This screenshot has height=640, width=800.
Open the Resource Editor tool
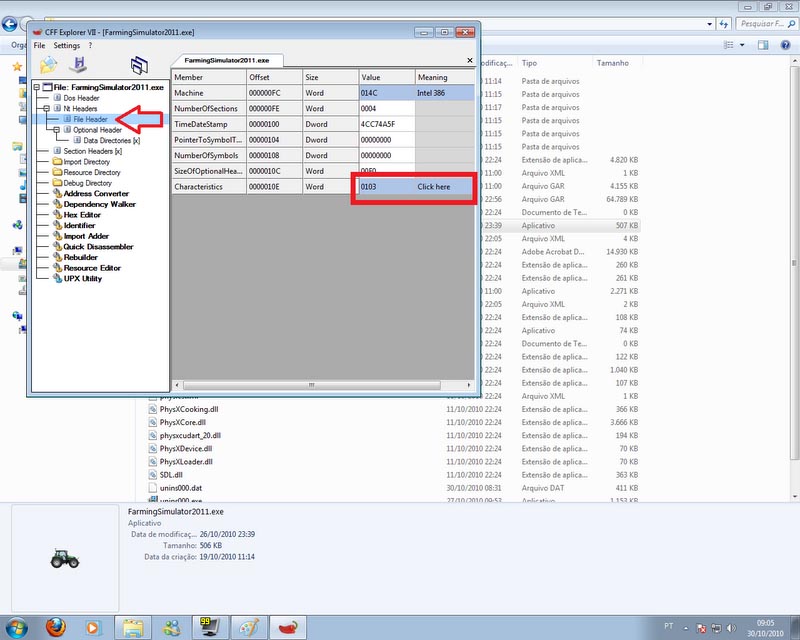(92, 268)
